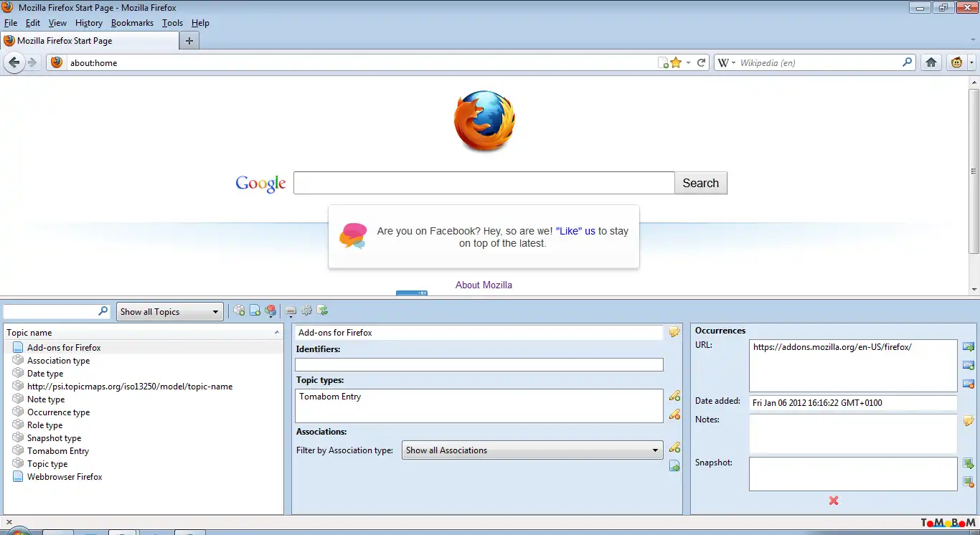980x535 pixels.
Task: Click the add new page entry icon
Action: pyautogui.click(x=255, y=311)
